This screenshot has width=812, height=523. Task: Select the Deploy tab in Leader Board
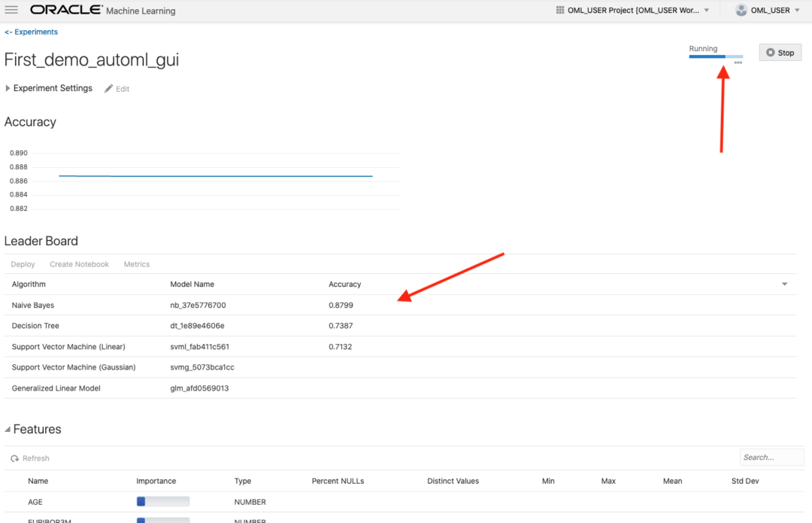coord(23,264)
